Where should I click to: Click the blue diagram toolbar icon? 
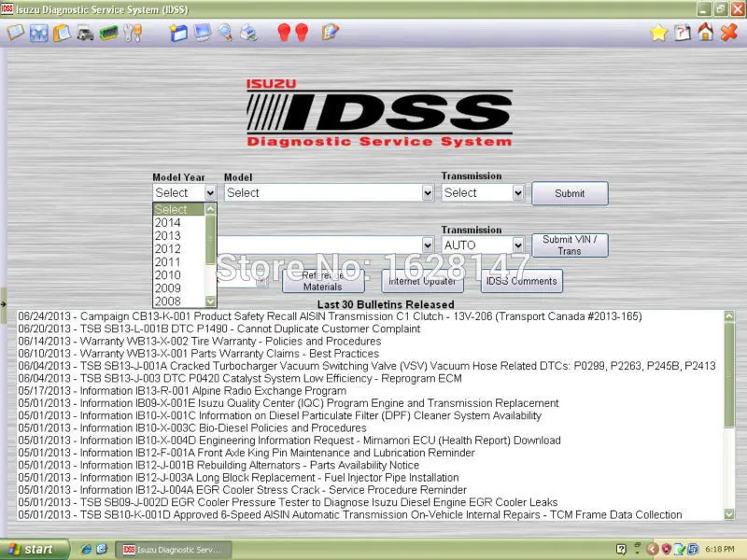(38, 33)
